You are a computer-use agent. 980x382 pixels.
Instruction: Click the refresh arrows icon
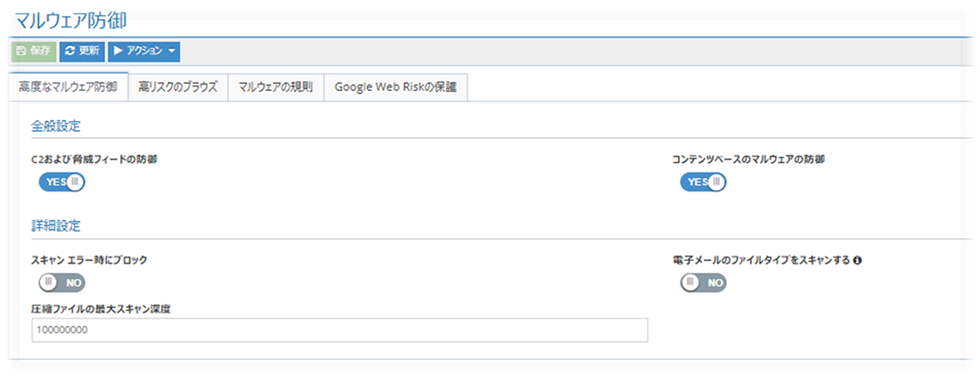pos(69,52)
